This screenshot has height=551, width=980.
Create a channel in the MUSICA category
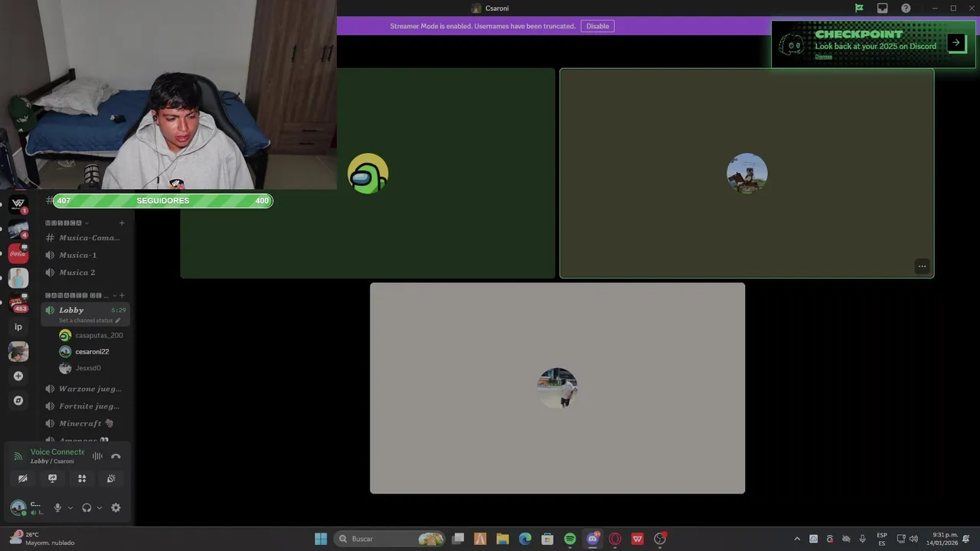point(122,223)
